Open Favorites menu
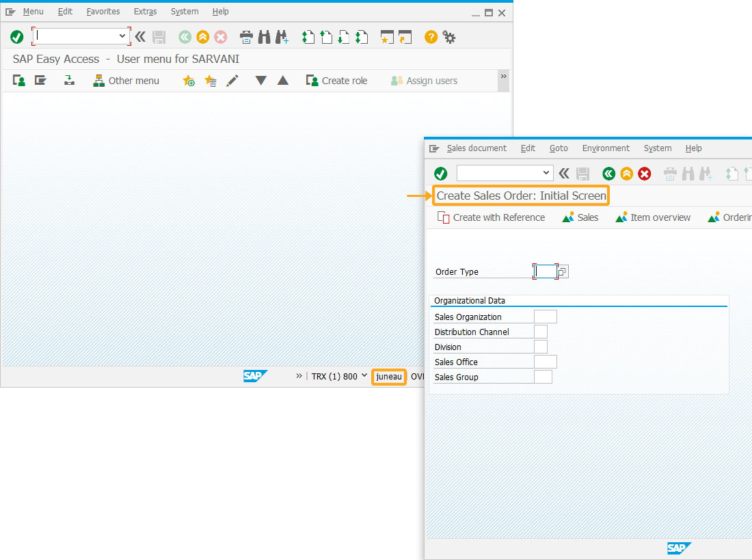 tap(103, 12)
